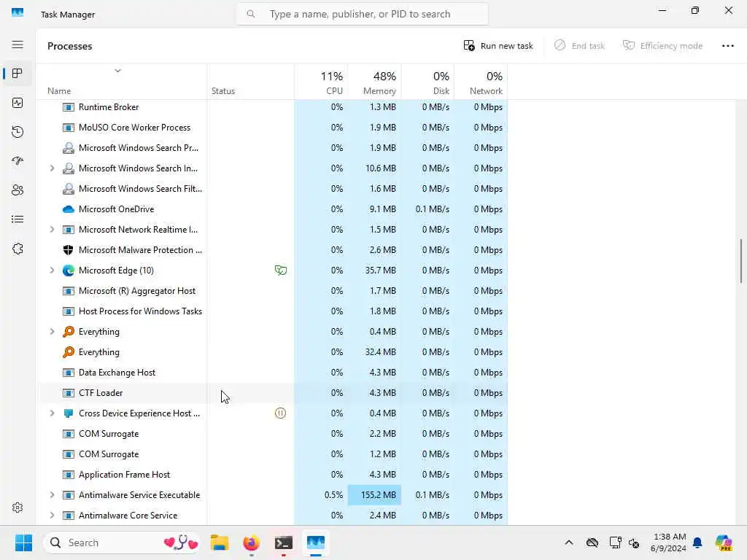The height and width of the screenshot is (560, 747).
Task: Expand the Microsoft Edge (10) process group
Action: 52,271
